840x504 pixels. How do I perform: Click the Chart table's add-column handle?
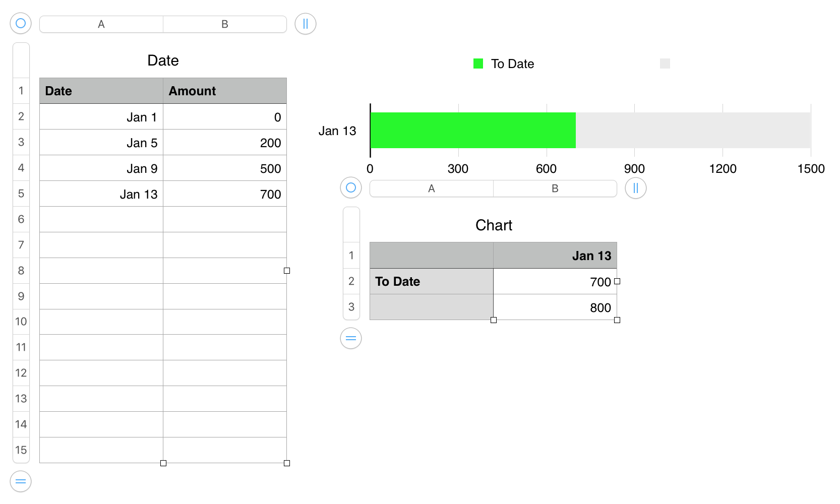click(636, 188)
